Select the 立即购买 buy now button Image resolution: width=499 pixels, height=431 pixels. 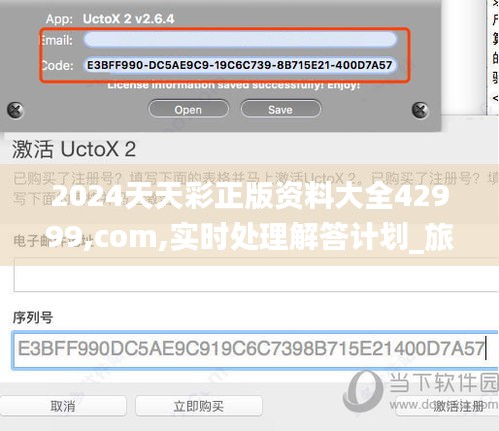199,406
